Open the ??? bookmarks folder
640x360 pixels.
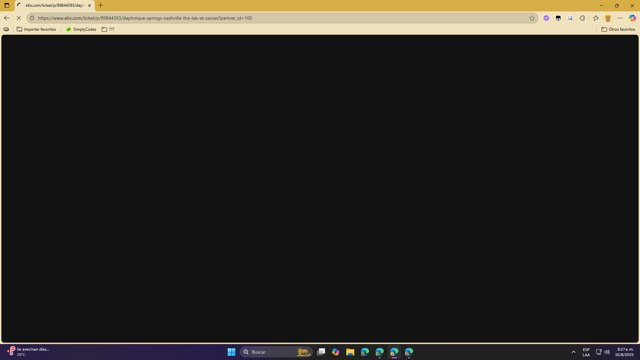point(108,29)
